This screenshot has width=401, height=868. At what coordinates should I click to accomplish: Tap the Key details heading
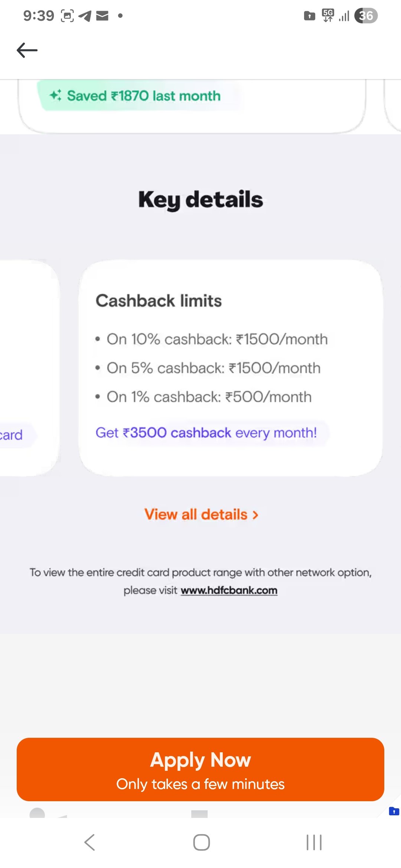click(200, 200)
